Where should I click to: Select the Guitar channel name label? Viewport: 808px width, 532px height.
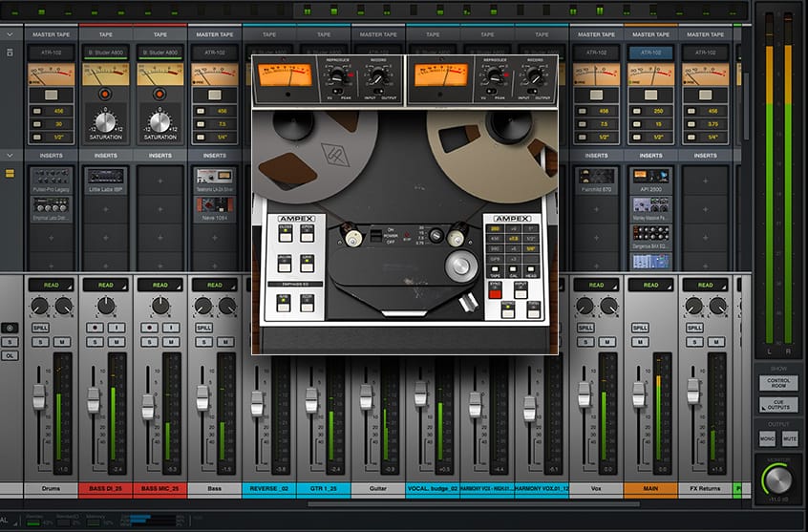coord(378,489)
